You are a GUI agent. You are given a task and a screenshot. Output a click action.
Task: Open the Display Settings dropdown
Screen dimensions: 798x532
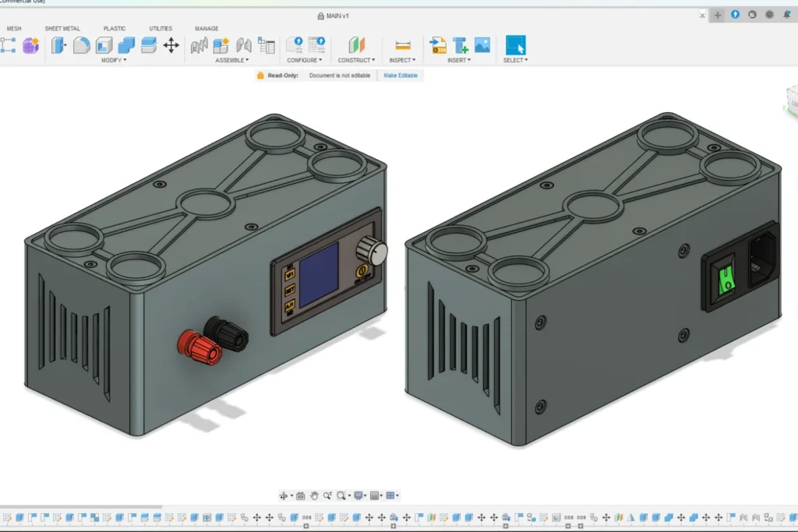click(x=359, y=495)
